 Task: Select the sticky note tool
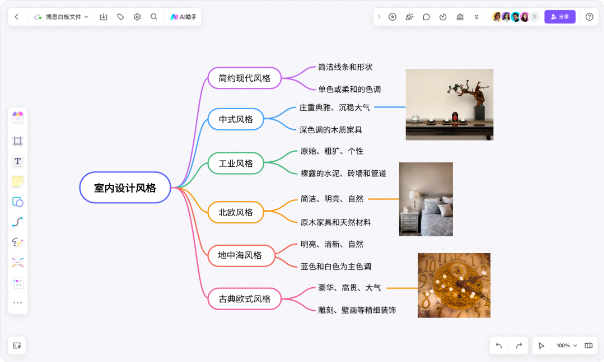17,182
